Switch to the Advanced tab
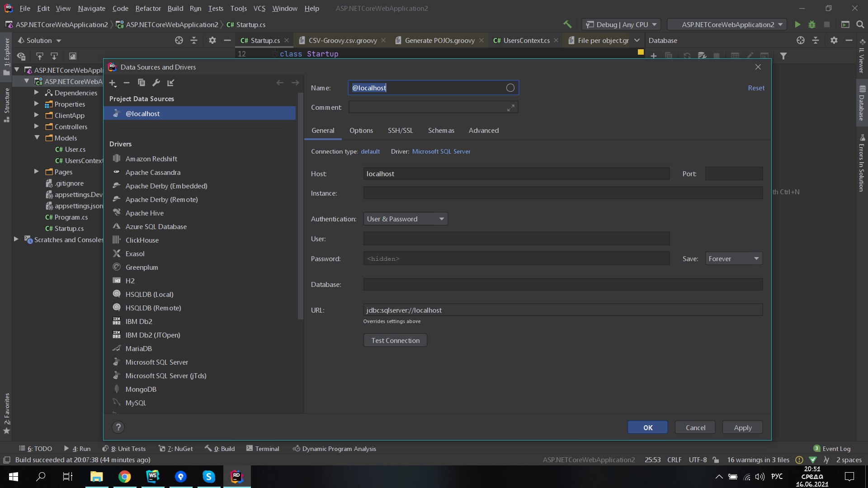Image resolution: width=868 pixels, height=488 pixels. pyautogui.click(x=483, y=131)
